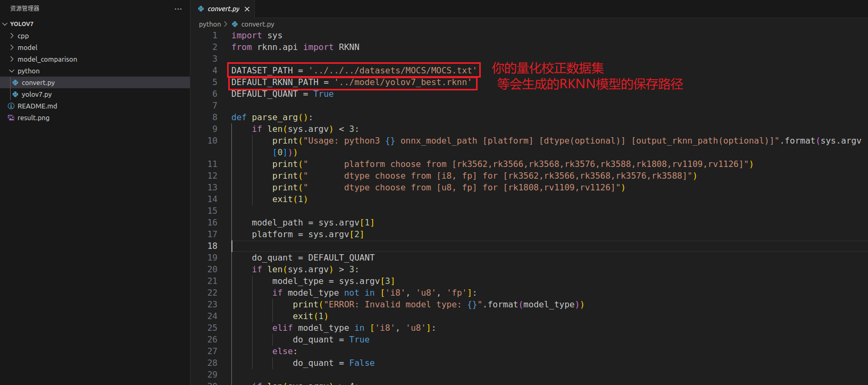Open convert.py in the file tree
Image resolution: width=868 pixels, height=385 pixels.
(95, 82)
